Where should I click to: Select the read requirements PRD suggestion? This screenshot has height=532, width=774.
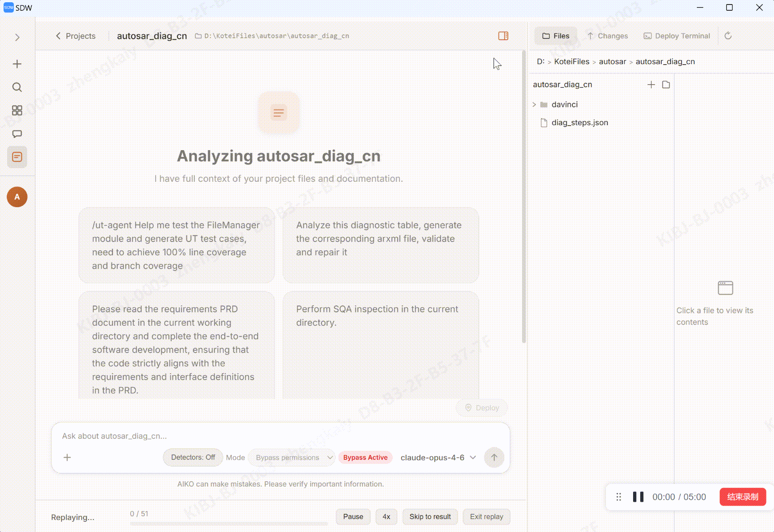pos(177,345)
